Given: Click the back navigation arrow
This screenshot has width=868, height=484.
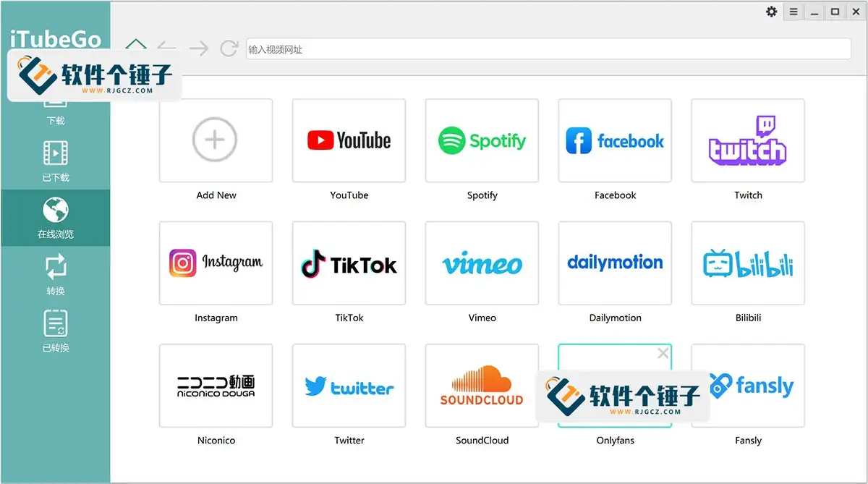Looking at the screenshot, I should click(166, 48).
